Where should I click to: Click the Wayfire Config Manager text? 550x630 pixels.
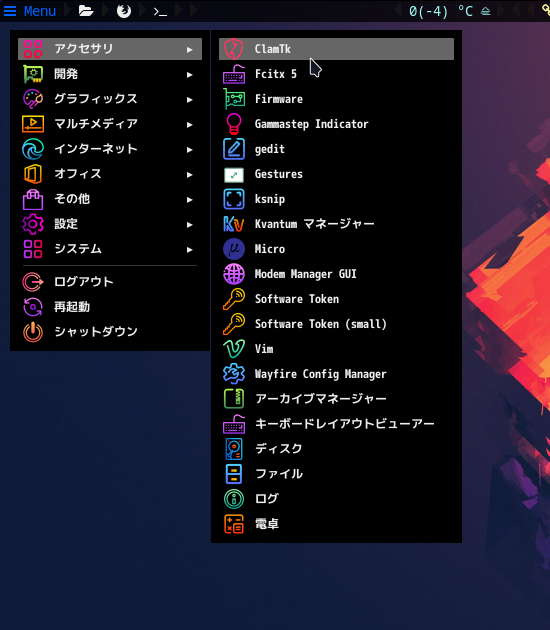[x=321, y=374]
